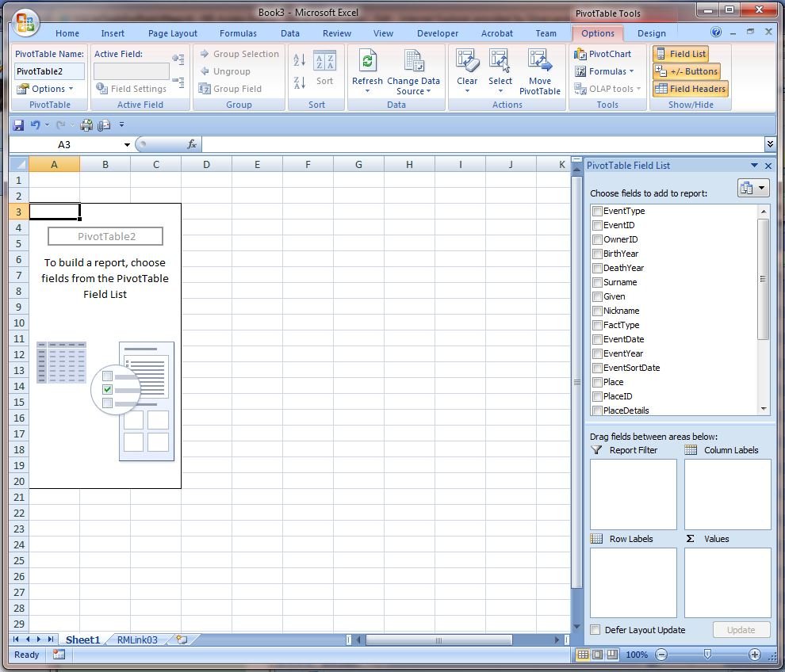This screenshot has width=785, height=672.
Task: Click the insert function fx icon
Action: click(x=191, y=144)
